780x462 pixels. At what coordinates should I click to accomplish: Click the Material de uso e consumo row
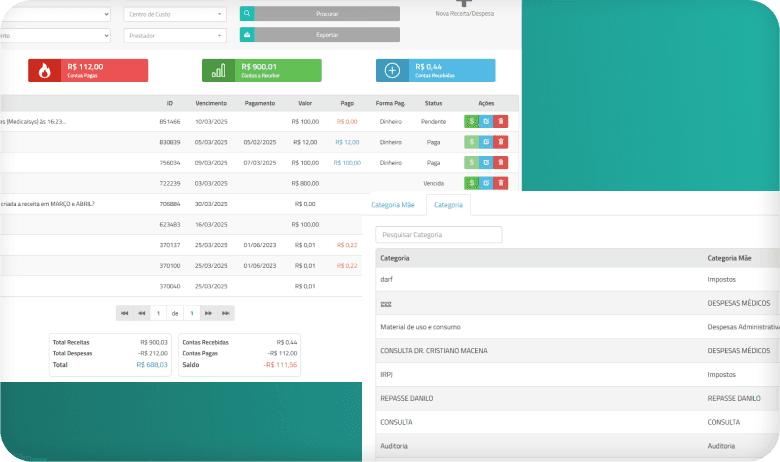577,327
